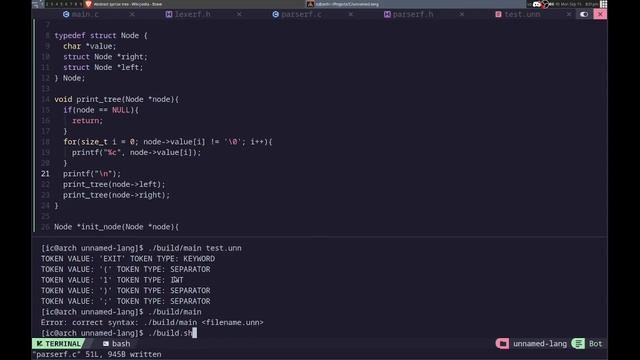
Task: Click the printf("%c") code line
Action: (x=136, y=152)
